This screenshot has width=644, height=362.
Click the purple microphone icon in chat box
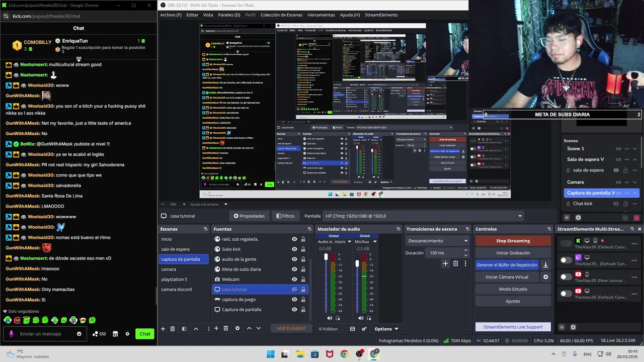[11, 334]
